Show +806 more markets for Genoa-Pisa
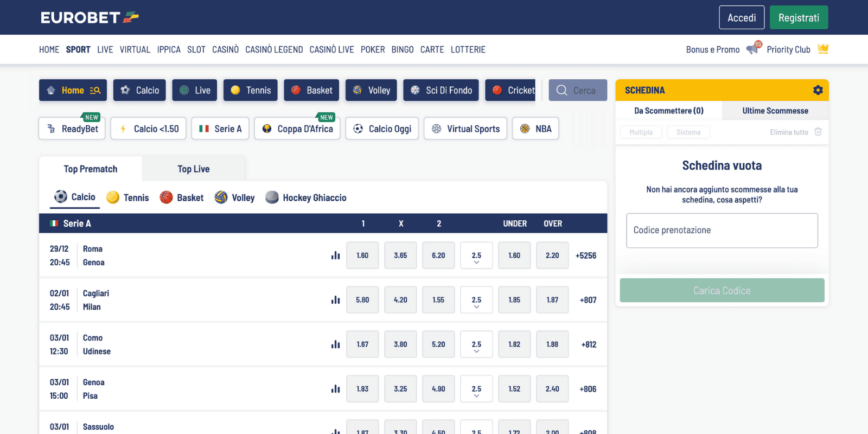This screenshot has width=868, height=434. (588, 389)
